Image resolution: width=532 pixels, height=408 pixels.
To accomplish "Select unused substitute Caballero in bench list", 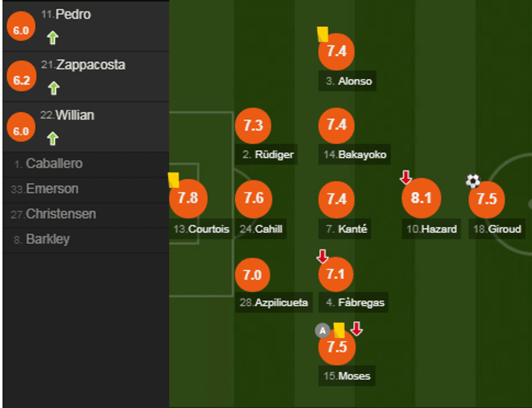I will click(54, 164).
